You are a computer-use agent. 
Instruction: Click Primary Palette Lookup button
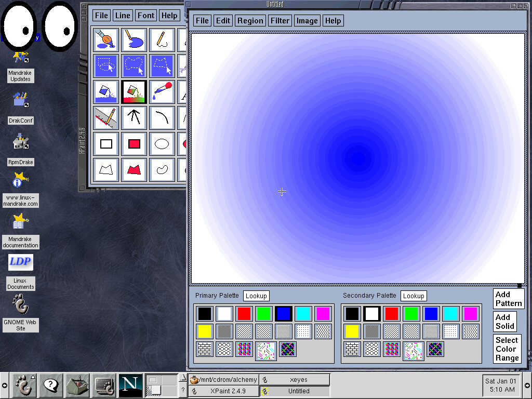point(256,296)
